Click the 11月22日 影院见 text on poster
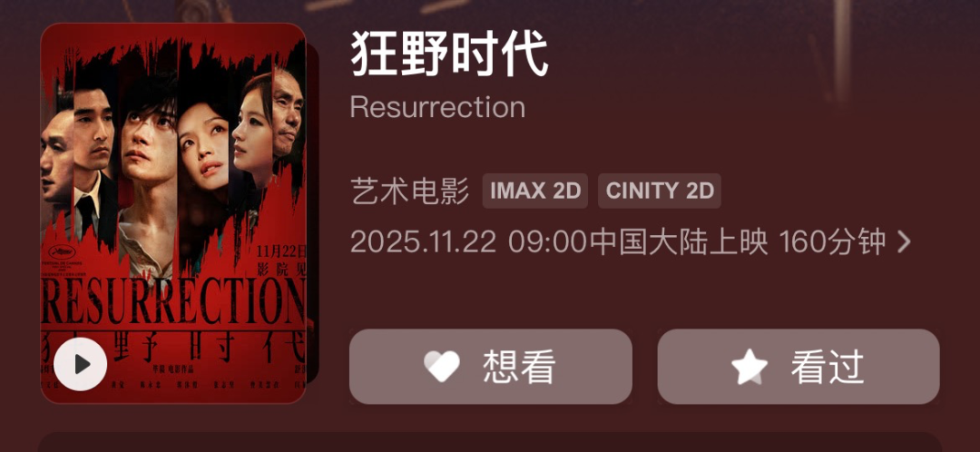The image size is (980, 452). [281, 260]
